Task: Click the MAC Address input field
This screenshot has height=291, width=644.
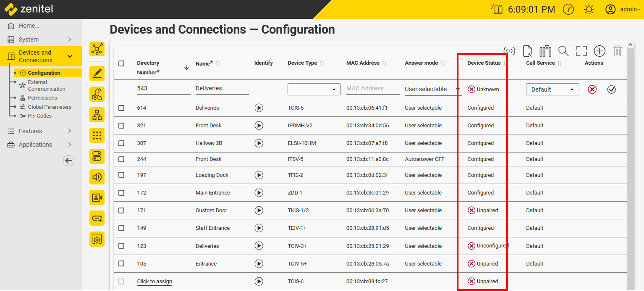Action: click(x=372, y=89)
